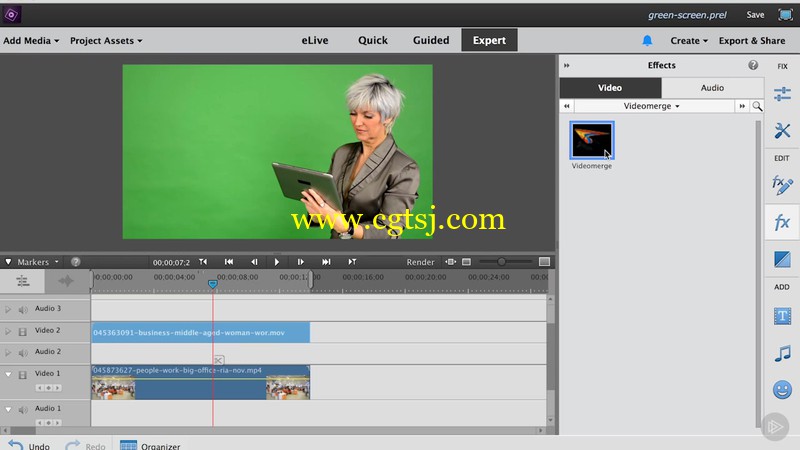Select the Expert mode tab
Image resolution: width=800 pixels, height=450 pixels.
click(489, 40)
